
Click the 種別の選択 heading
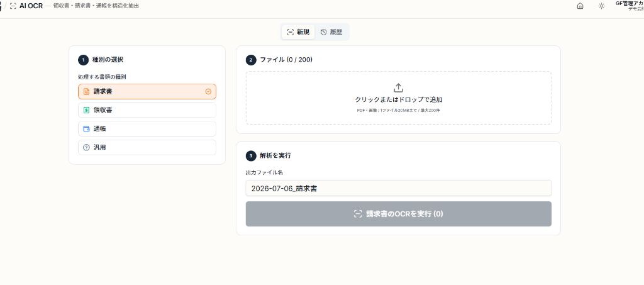point(108,60)
